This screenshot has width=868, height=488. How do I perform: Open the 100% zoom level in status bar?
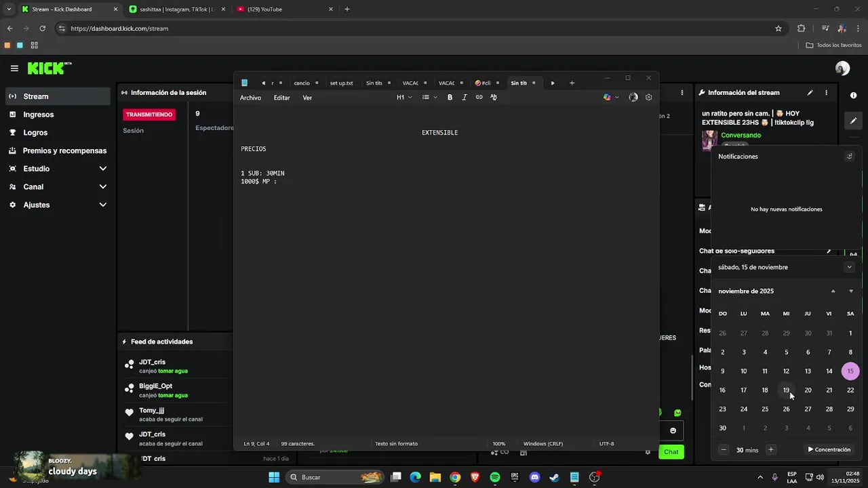point(499,444)
